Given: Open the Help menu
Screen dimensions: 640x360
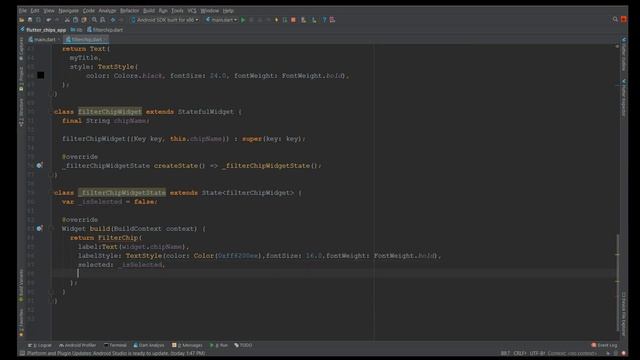Looking at the screenshot, I should click(228, 11).
